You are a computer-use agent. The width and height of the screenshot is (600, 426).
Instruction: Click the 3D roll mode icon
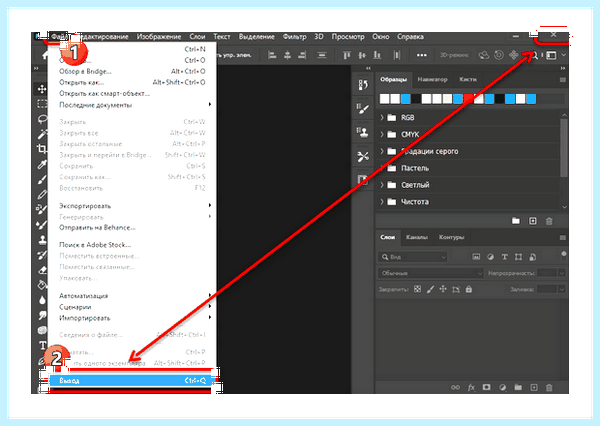coord(499,55)
